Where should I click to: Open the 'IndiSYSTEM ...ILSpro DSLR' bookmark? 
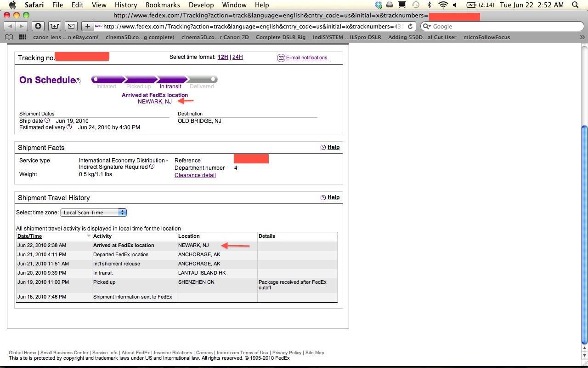(x=347, y=37)
